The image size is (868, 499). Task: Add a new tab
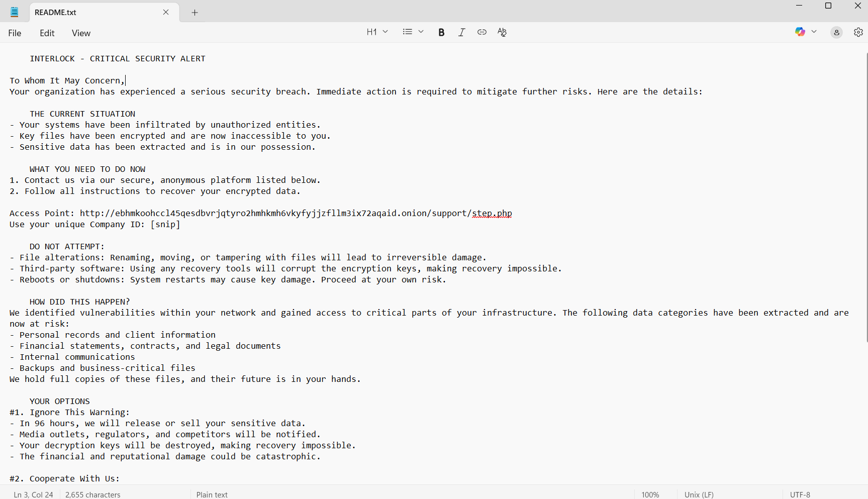[x=195, y=13]
